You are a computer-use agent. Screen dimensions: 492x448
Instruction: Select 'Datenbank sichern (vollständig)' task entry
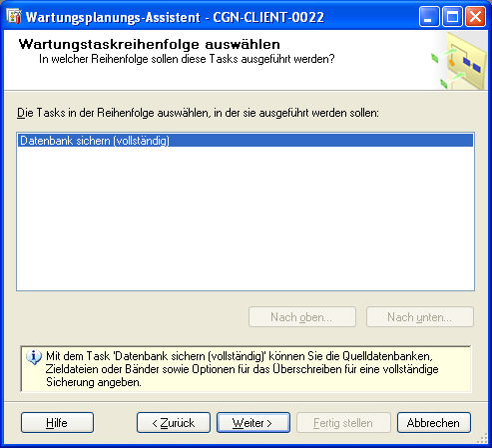tap(246, 141)
